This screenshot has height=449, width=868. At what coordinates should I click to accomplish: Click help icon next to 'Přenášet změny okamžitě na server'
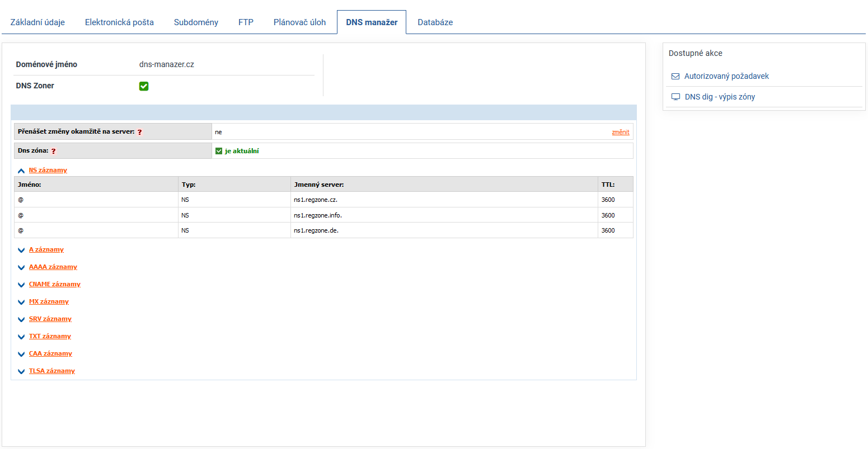coord(140,133)
